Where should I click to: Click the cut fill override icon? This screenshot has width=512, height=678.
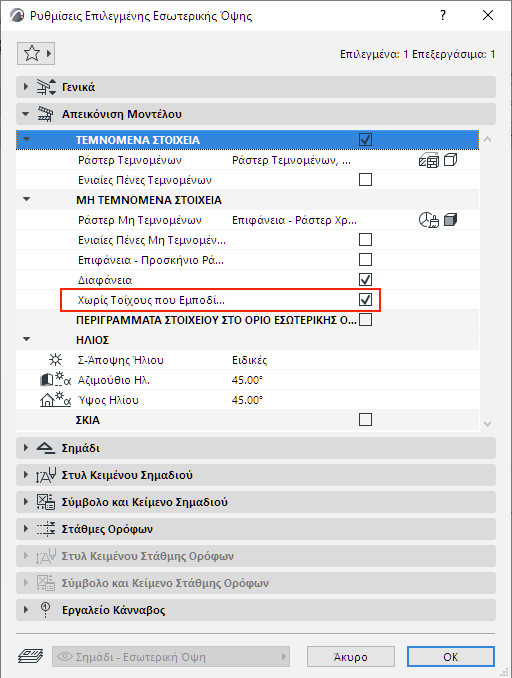coord(429,160)
